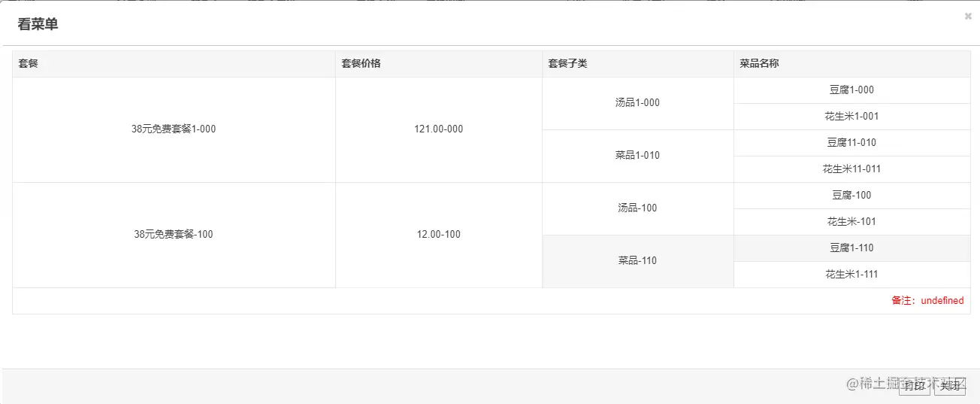This screenshot has width=980, height=404.
Task: Click the 关闭 close button
Action: coord(950,386)
